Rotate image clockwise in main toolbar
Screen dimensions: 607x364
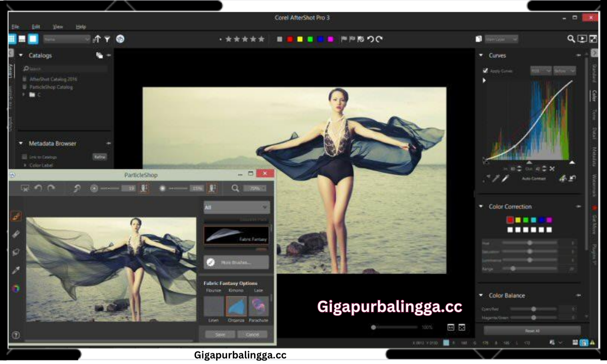point(379,39)
